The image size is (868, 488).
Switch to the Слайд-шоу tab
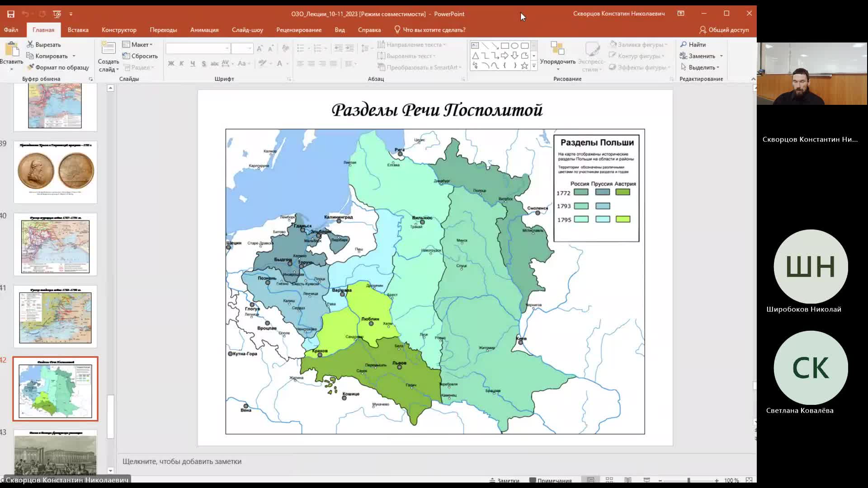point(247,30)
